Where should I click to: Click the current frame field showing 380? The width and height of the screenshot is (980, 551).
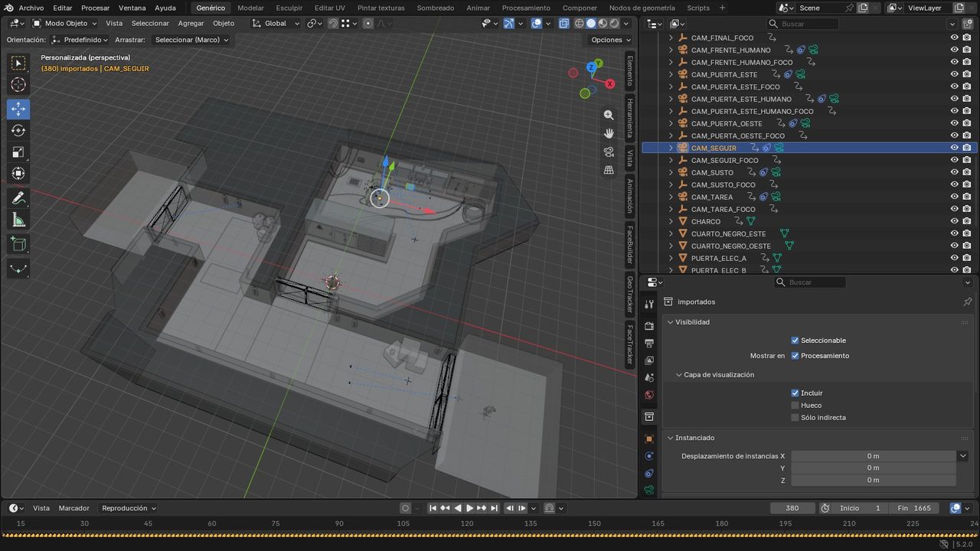tap(792, 508)
